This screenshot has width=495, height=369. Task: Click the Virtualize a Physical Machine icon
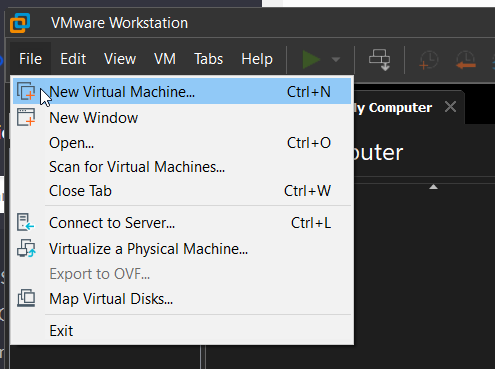click(x=26, y=248)
